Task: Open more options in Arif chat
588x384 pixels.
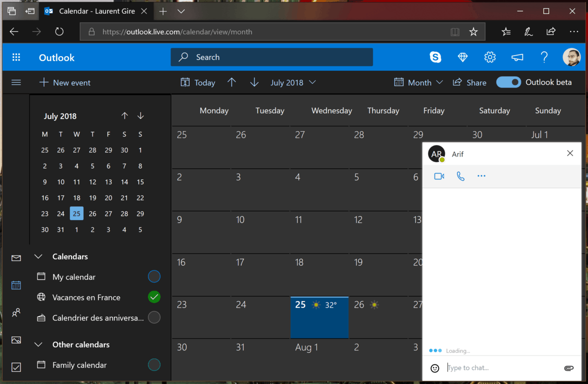Action: [x=481, y=176]
